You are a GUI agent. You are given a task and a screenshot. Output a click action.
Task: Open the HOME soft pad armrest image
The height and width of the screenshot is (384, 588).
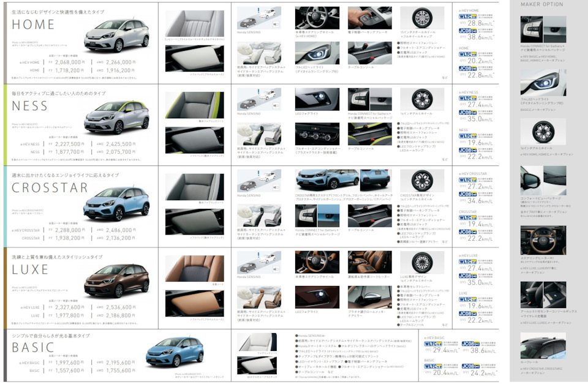(x=195, y=59)
